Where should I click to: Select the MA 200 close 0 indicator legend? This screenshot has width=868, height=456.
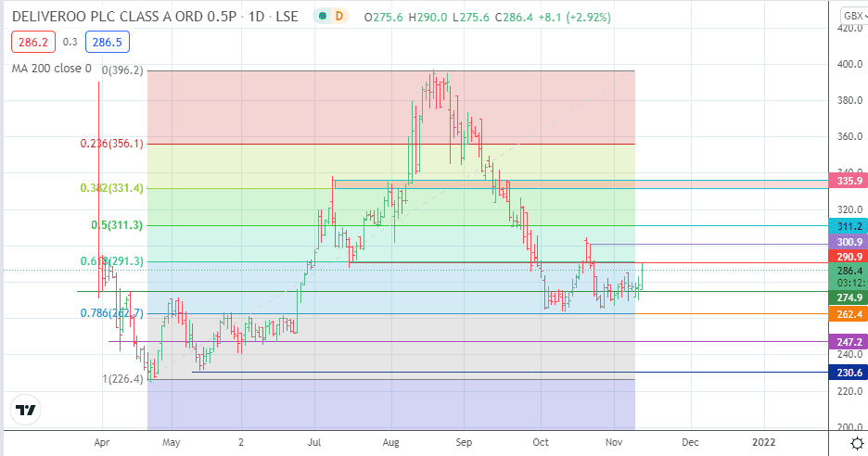(x=52, y=69)
